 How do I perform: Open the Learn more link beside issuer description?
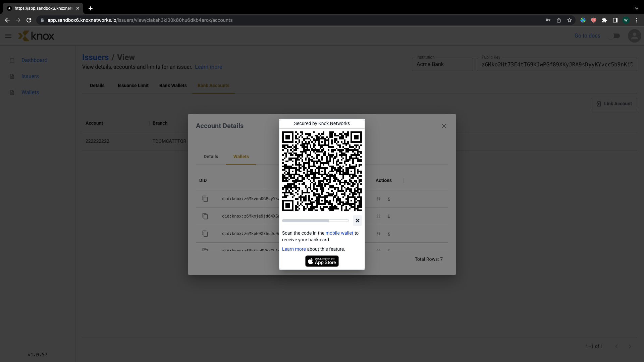coord(208,67)
